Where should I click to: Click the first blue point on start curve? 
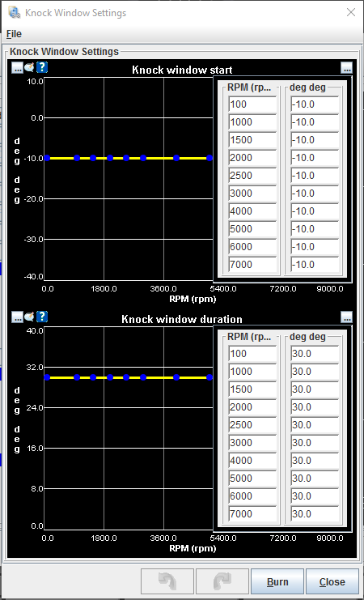(47, 158)
